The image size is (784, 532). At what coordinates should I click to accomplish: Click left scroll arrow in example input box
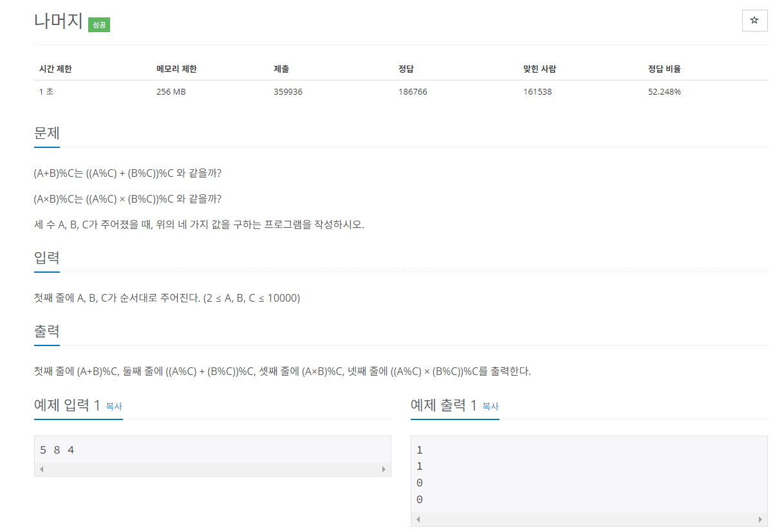pos(42,470)
